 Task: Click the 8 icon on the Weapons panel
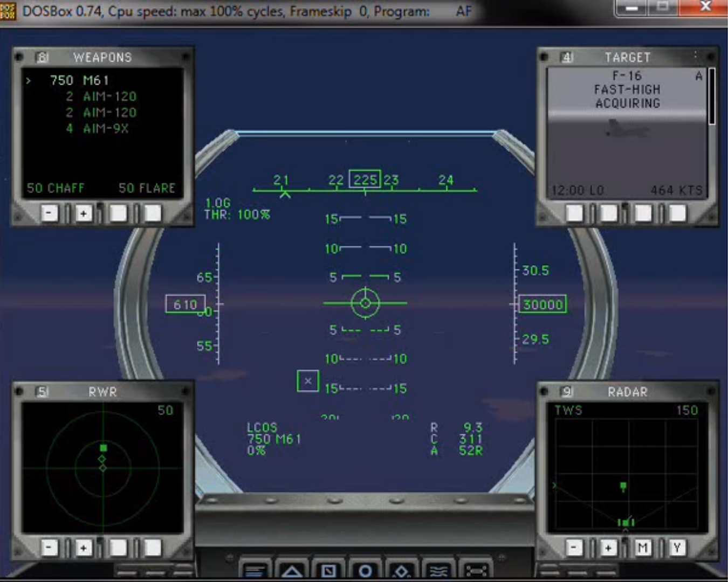(42, 57)
